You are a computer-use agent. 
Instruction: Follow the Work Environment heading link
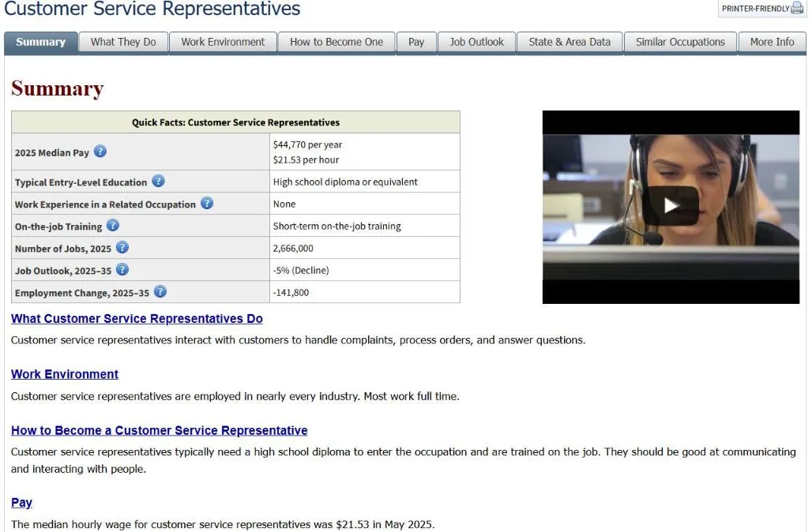click(x=65, y=374)
